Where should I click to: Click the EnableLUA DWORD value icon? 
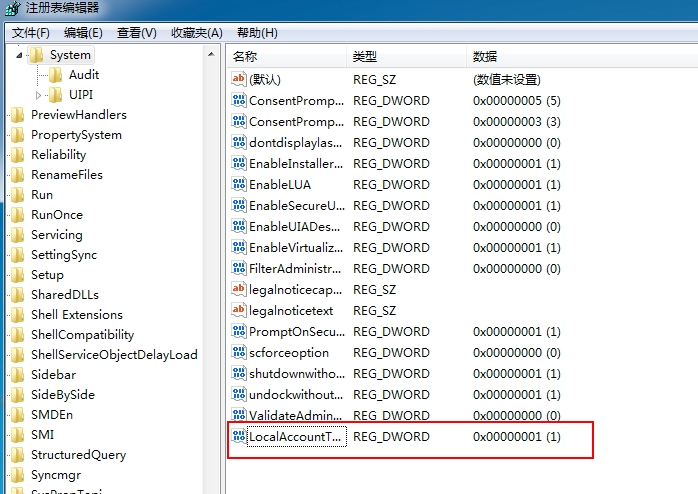click(239, 185)
